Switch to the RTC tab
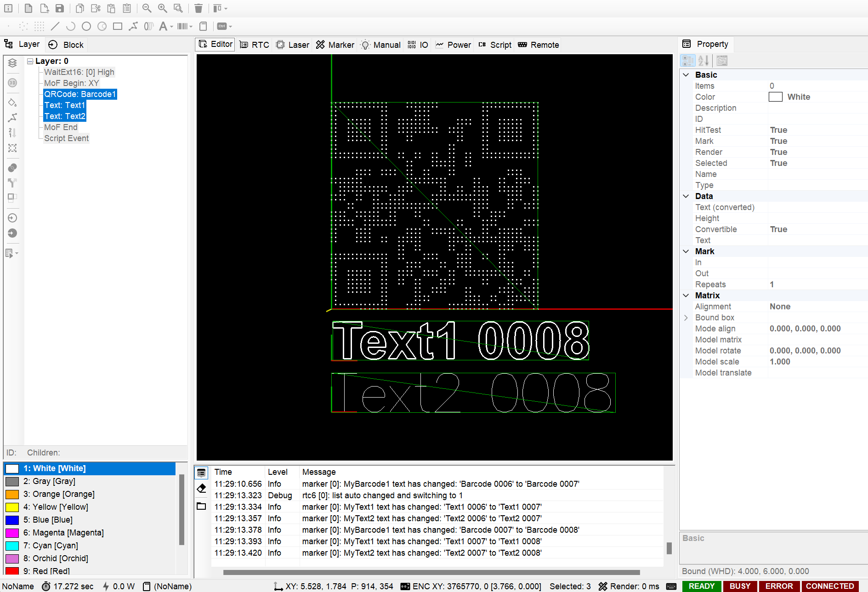The height and width of the screenshot is (592, 868). 255,45
